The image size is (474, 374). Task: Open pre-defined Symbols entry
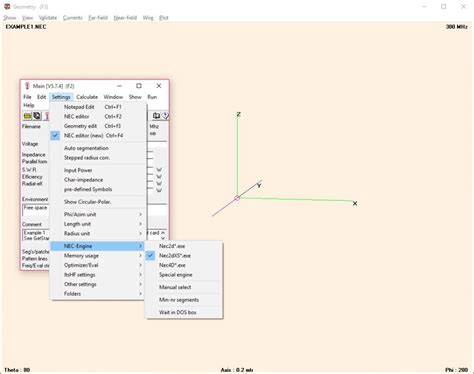tap(98, 189)
